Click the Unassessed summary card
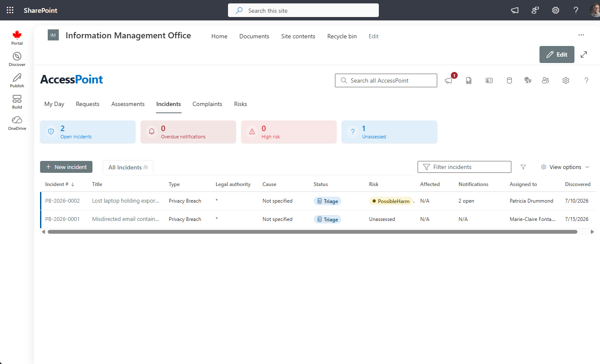 pyautogui.click(x=389, y=132)
